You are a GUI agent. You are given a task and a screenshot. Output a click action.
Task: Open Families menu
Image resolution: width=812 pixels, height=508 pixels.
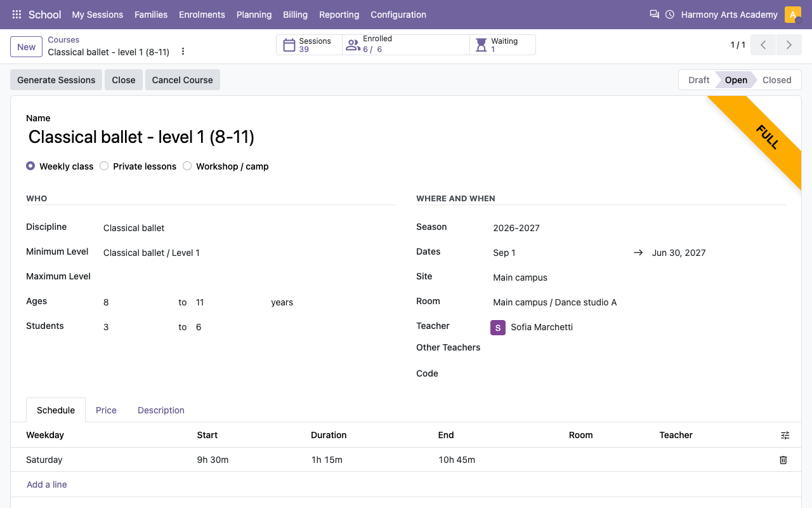tap(151, 14)
